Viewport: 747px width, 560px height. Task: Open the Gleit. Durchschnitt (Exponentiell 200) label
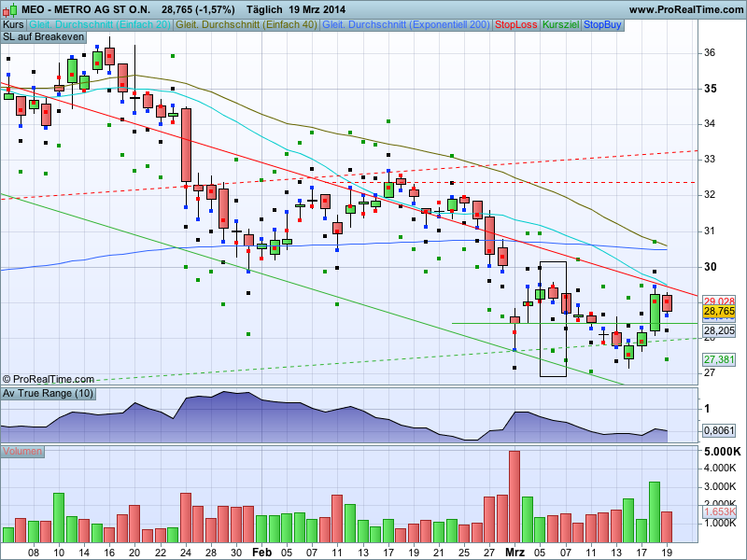[406, 25]
